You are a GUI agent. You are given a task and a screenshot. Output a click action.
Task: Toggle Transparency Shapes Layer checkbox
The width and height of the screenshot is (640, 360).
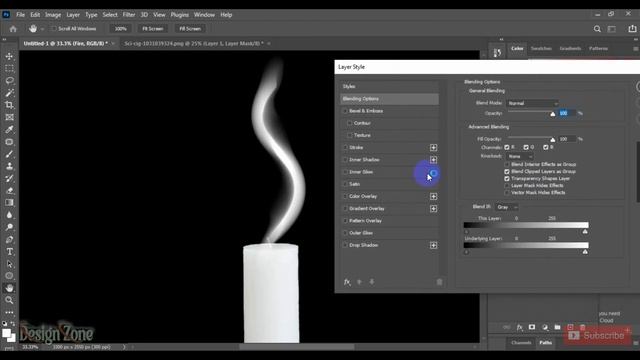(x=507, y=179)
